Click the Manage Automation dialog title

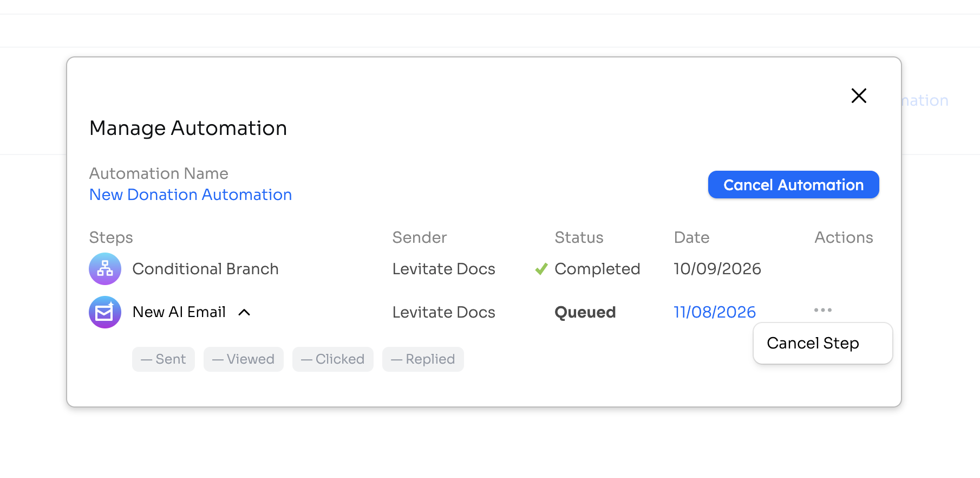188,128
